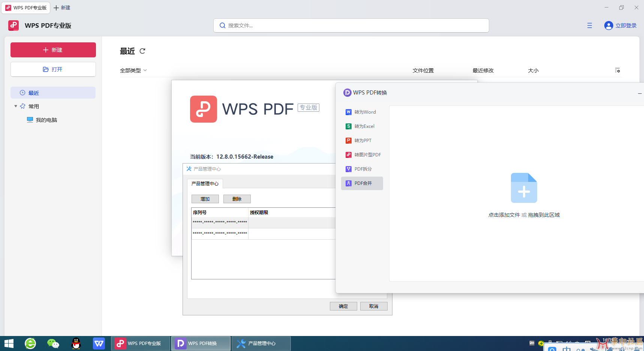Image resolution: width=644 pixels, height=351 pixels.
Task: Click the refresh icon beside 最近 heading
Action: click(x=142, y=51)
